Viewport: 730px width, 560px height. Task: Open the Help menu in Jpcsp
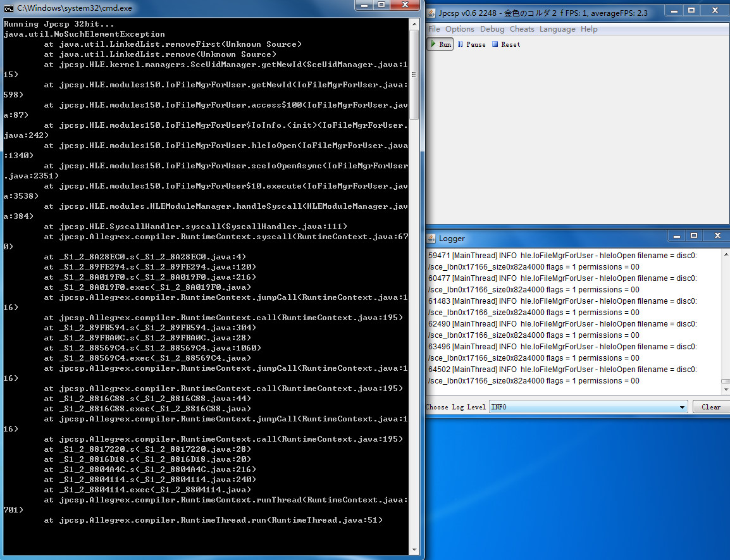[589, 29]
